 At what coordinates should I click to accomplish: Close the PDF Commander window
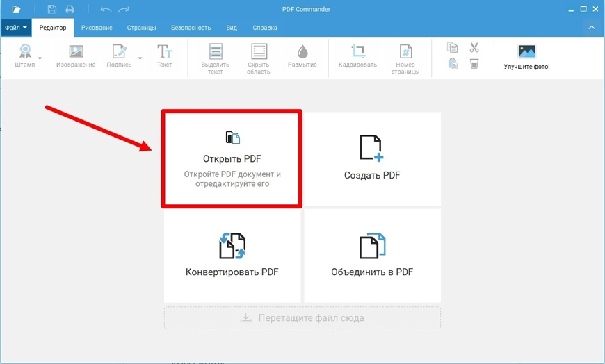596,9
